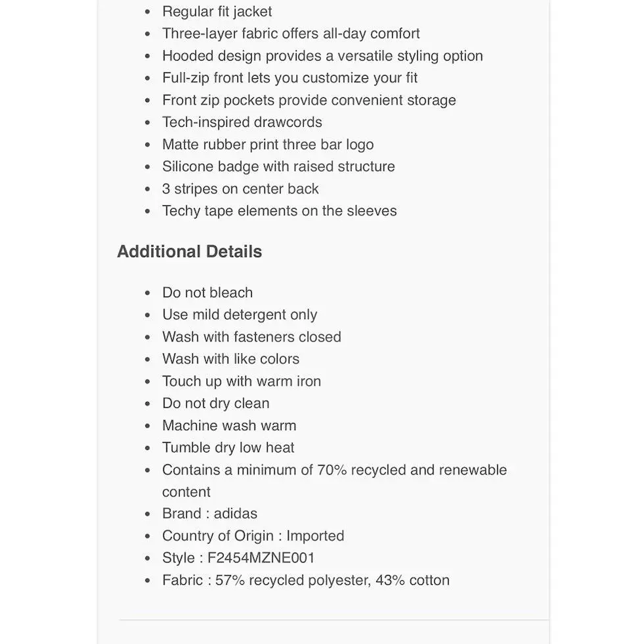This screenshot has height=644, width=644.
Task: Select the 'Regular fit jacket' bullet text
Action: point(217,11)
